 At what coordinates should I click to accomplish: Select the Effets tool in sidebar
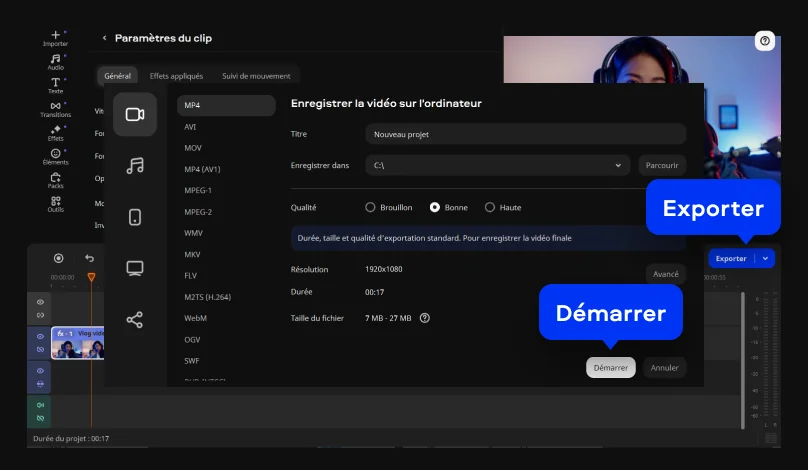55,132
